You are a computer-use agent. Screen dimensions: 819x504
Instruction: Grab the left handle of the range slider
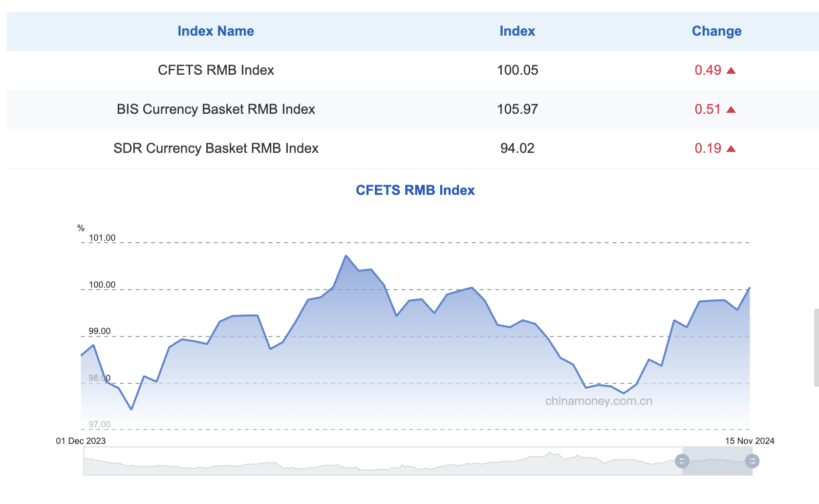pos(682,461)
